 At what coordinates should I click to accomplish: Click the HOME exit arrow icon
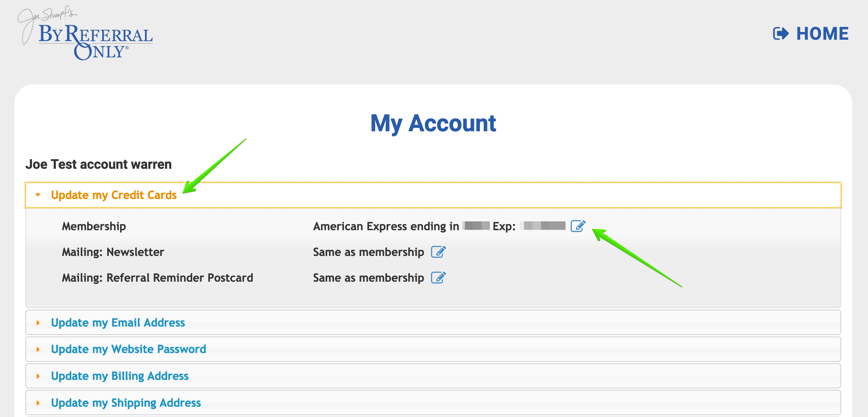(781, 34)
